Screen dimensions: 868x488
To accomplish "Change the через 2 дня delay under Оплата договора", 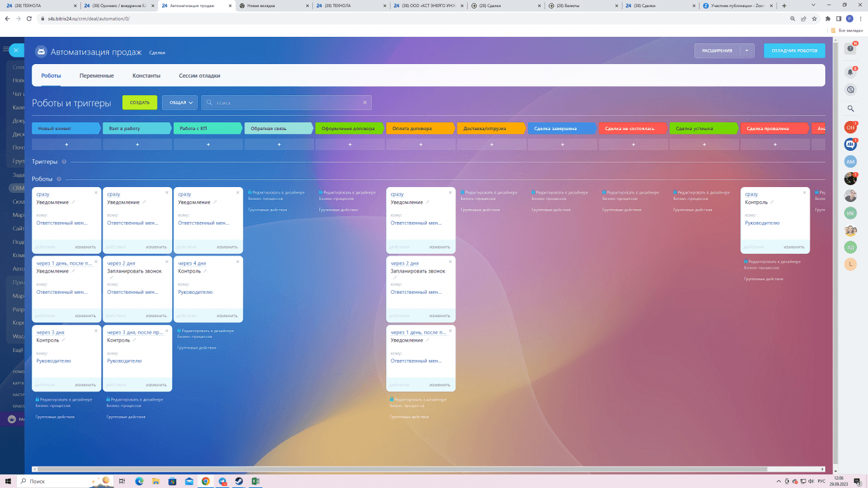I will pyautogui.click(x=405, y=263).
